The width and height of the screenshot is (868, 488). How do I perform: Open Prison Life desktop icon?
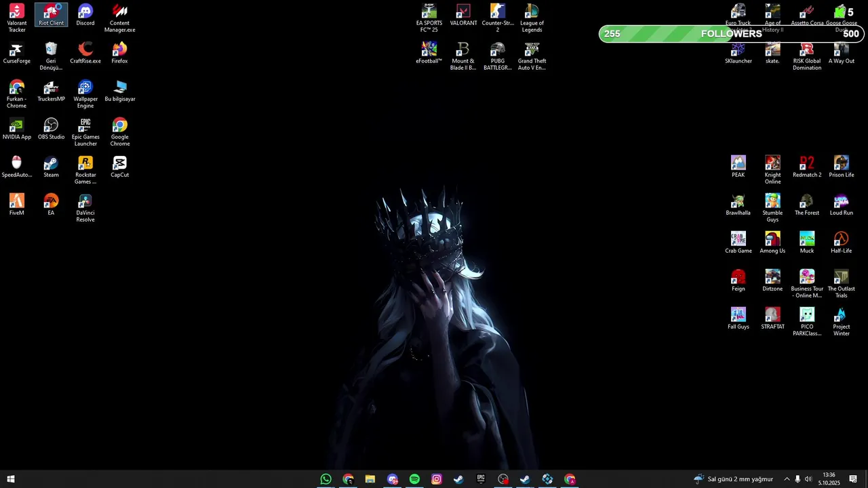point(842,167)
